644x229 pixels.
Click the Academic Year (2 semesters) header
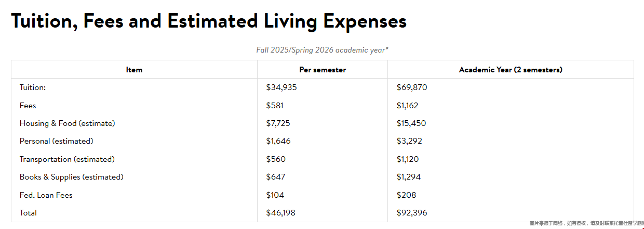coord(511,69)
